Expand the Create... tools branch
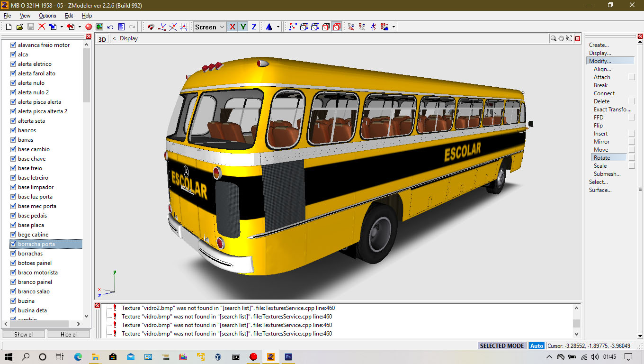This screenshot has height=364, width=644. (x=599, y=45)
